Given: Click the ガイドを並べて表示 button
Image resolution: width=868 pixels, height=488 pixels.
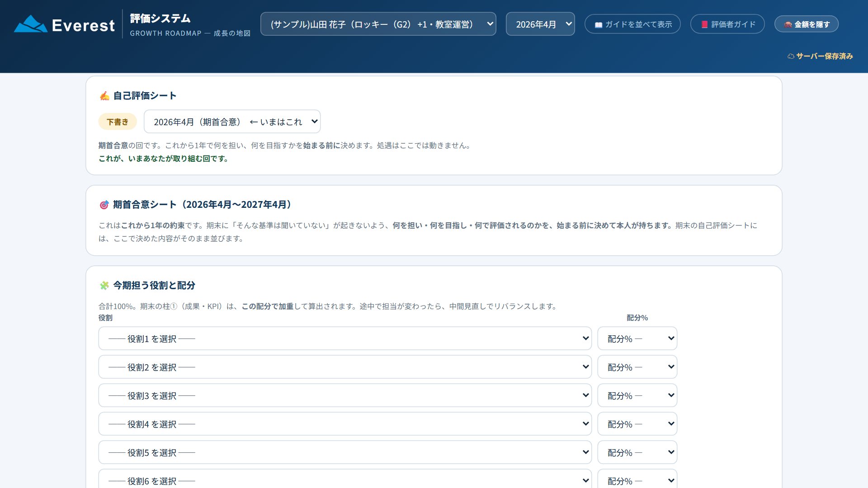Looking at the screenshot, I should [632, 24].
